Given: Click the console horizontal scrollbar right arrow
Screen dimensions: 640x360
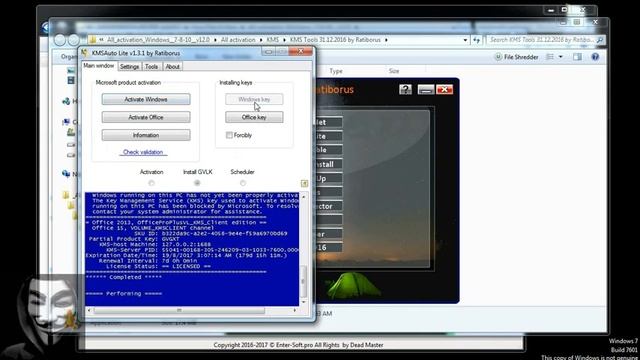Looking at the screenshot, I should point(295,311).
